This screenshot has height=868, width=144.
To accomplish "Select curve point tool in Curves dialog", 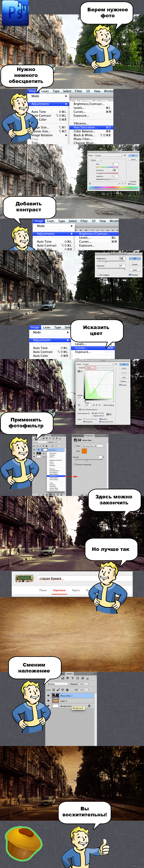I will (79, 371).
